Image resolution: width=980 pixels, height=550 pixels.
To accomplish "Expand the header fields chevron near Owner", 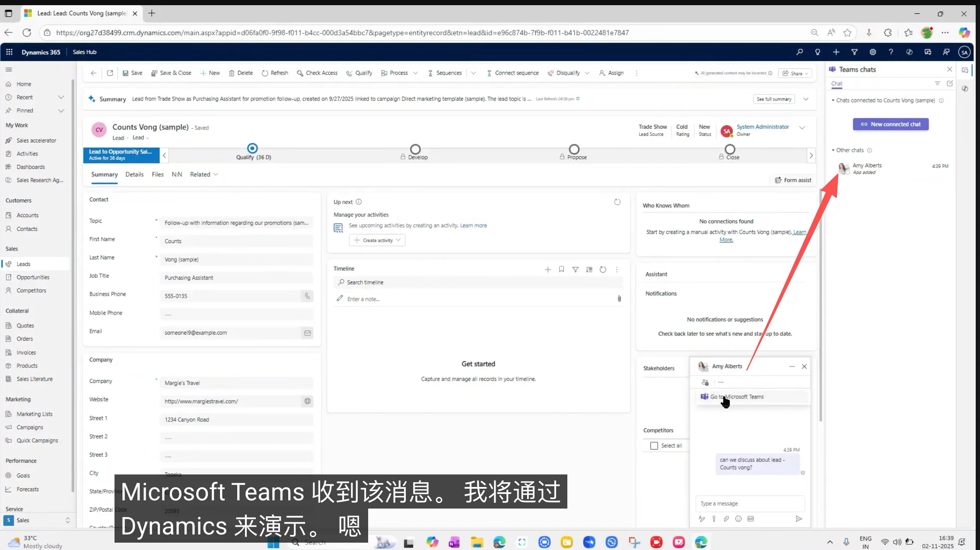I will click(802, 128).
